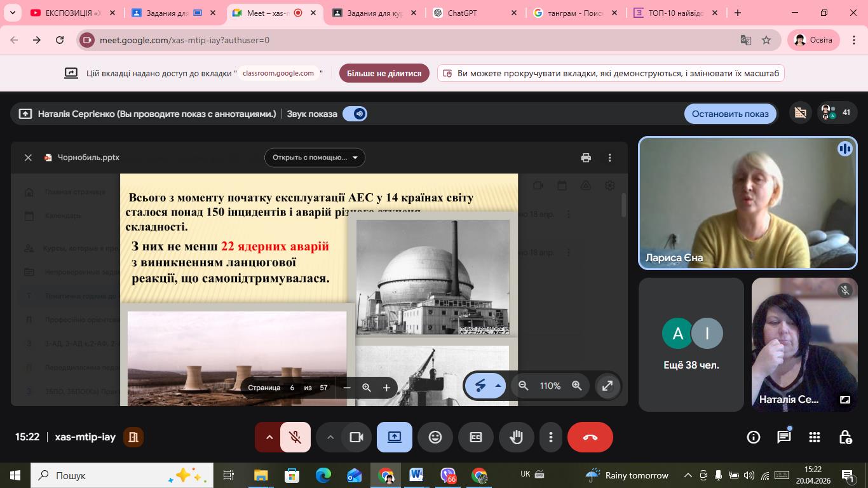This screenshot has height=488, width=868.
Task: Click the 110% zoom level indicator
Action: [550, 386]
